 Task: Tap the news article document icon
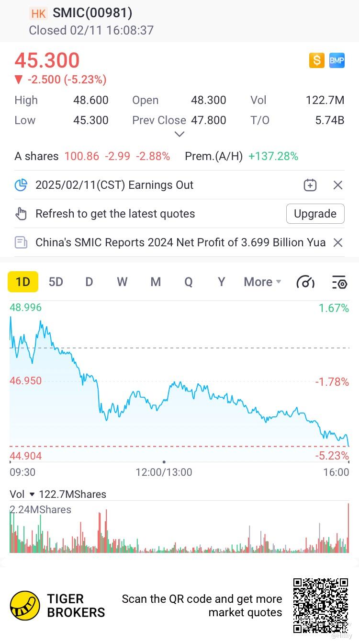click(x=21, y=242)
